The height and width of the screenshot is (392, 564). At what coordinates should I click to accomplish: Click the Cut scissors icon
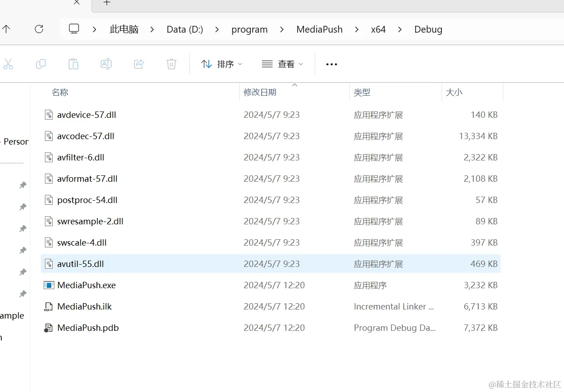point(8,64)
